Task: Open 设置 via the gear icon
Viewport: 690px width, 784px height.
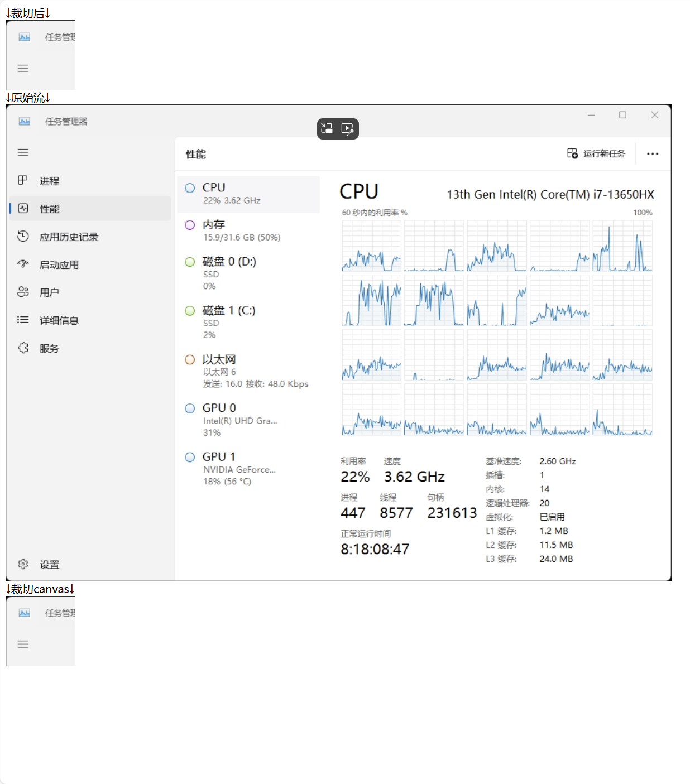Action: (x=23, y=564)
